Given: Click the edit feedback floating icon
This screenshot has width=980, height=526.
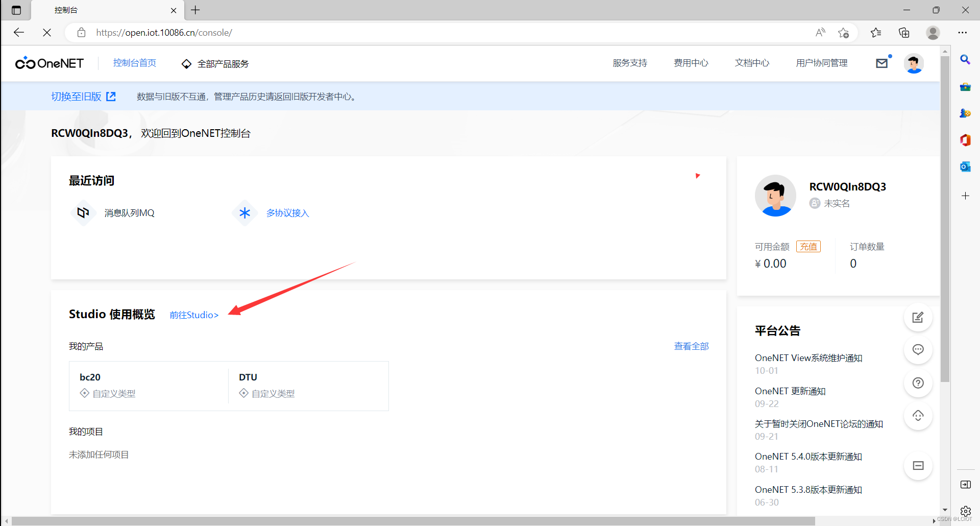Looking at the screenshot, I should click(x=918, y=317).
